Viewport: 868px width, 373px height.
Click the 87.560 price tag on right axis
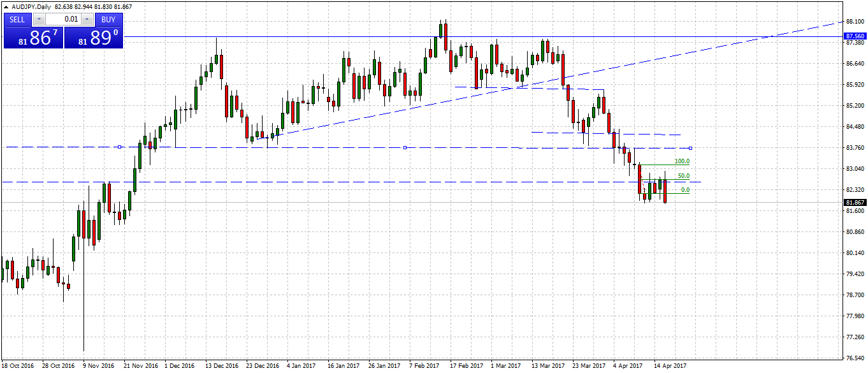pyautogui.click(x=854, y=36)
